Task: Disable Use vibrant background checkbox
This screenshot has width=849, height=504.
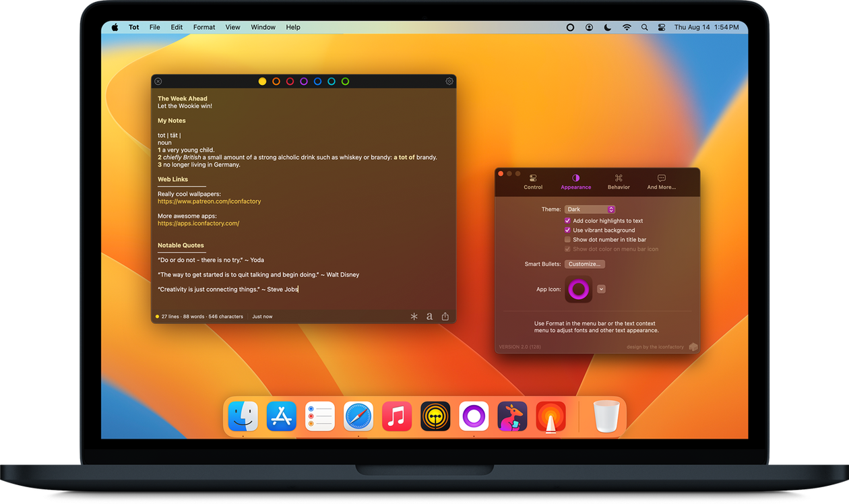Action: [x=567, y=230]
